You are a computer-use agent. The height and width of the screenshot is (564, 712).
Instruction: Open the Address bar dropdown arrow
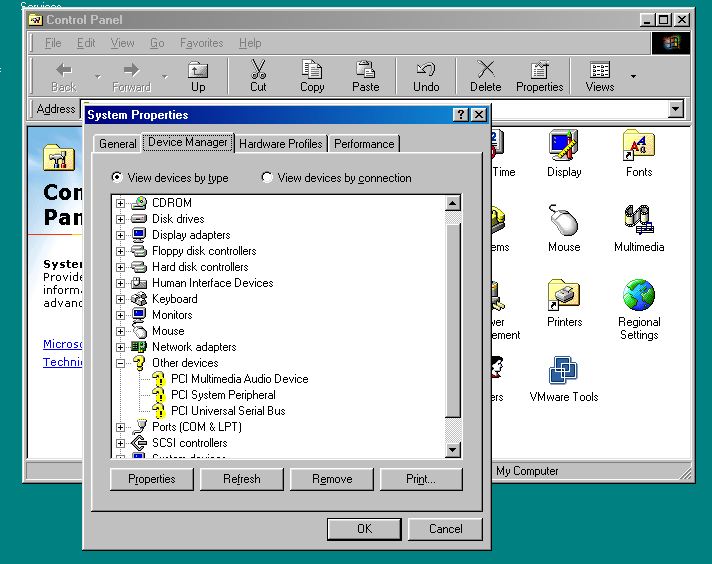click(x=676, y=109)
